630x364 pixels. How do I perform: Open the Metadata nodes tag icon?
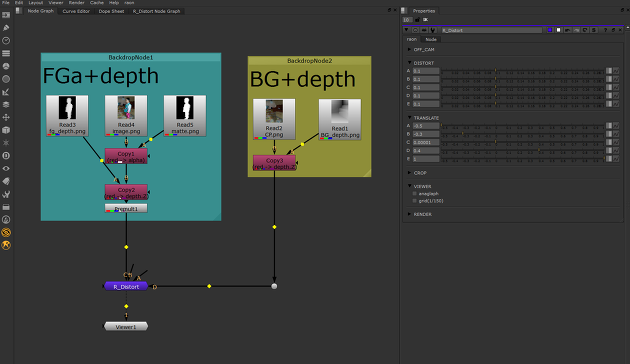[x=6, y=181]
